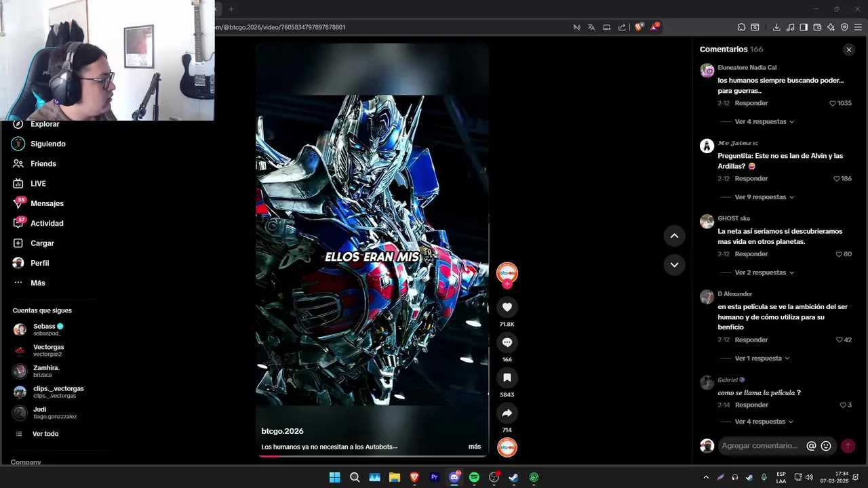Go to next video down arrow
868x488 pixels.
pyautogui.click(x=674, y=265)
